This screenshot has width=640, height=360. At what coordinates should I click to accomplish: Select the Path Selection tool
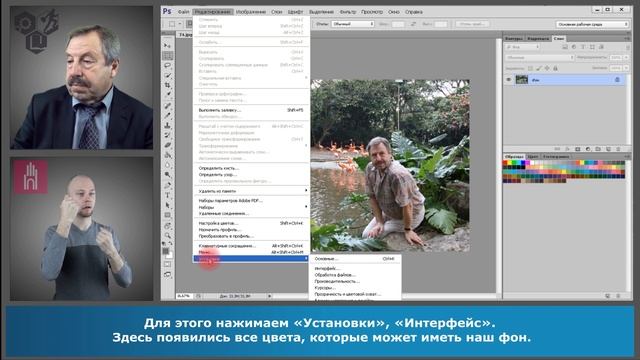tap(168, 205)
